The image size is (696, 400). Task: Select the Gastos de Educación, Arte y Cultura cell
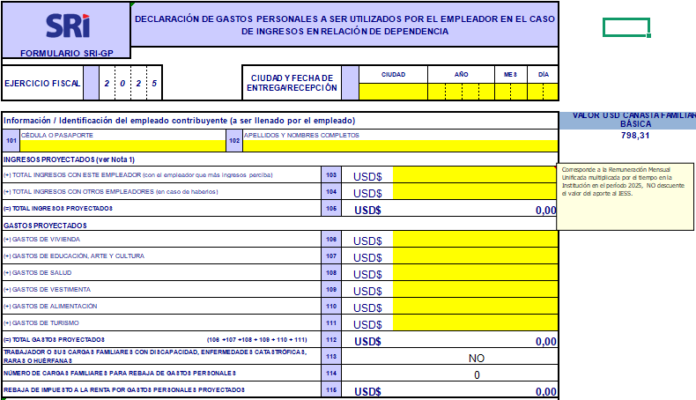point(475,256)
